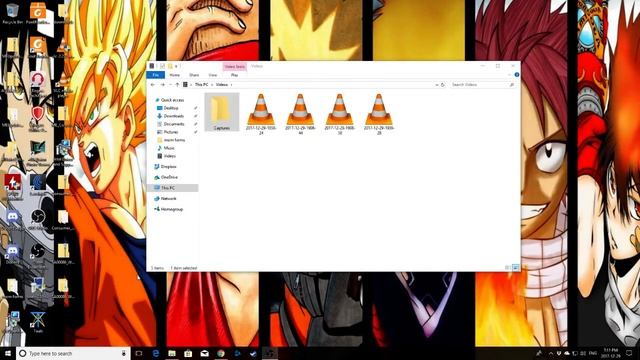
Task: Switch to the View ribbon tab
Action: click(x=213, y=75)
